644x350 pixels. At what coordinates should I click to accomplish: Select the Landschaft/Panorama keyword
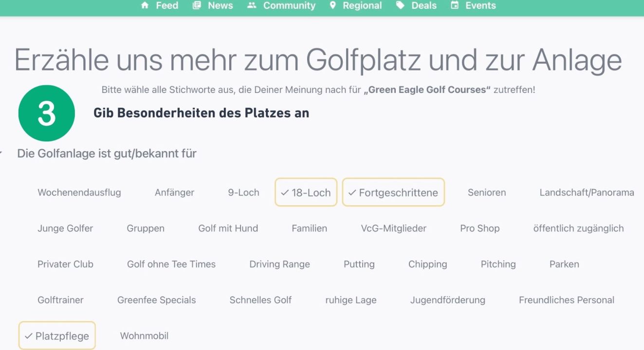pos(587,192)
